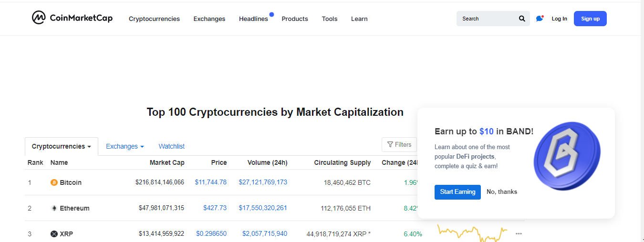
Task: Click Bitcoin price $11,744.78
Action: point(211,182)
